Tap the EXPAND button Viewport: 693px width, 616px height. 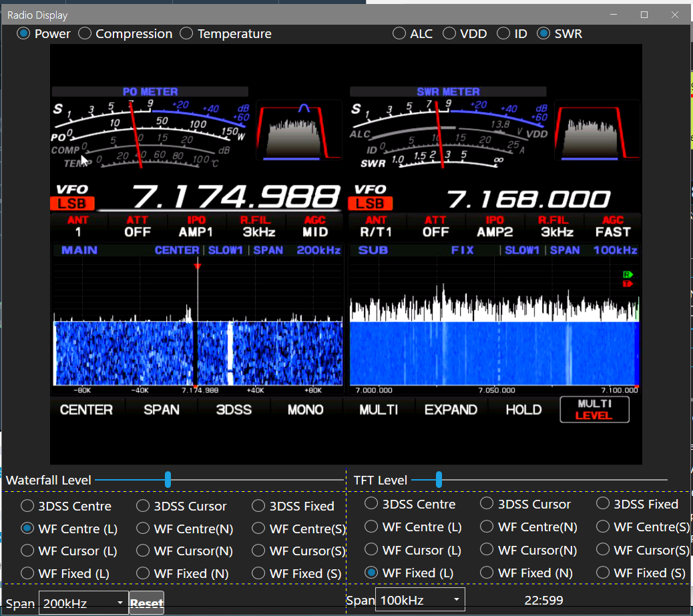tap(451, 410)
